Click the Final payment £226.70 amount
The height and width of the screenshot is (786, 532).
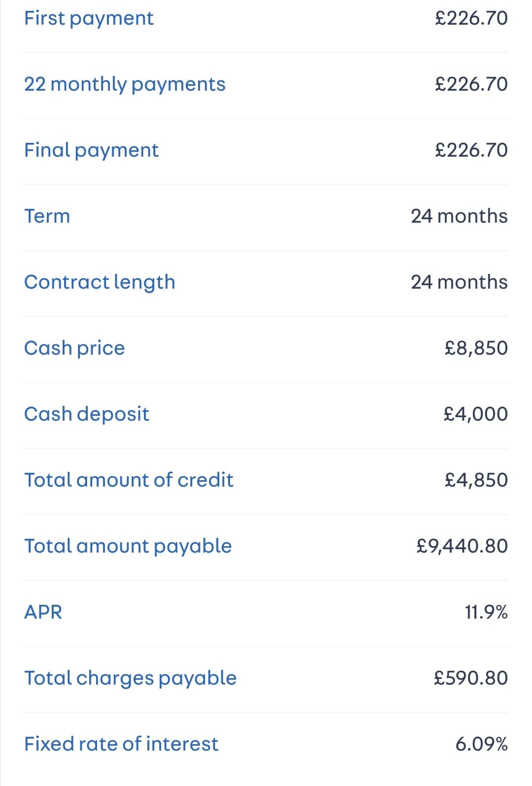pos(471,150)
